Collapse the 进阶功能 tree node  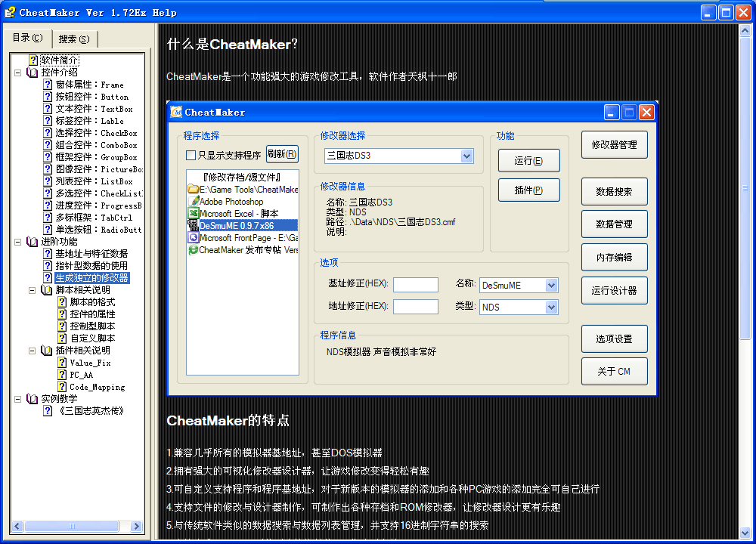pos(18,242)
